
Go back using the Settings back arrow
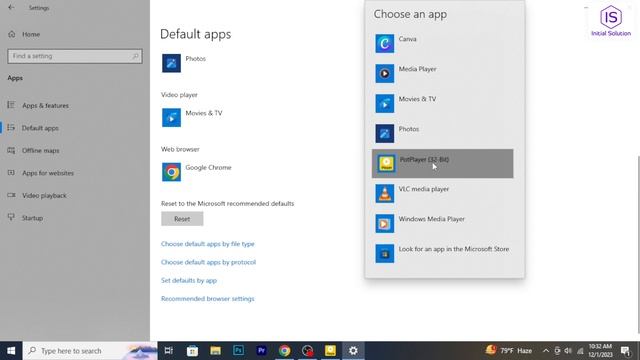pos(11,7)
